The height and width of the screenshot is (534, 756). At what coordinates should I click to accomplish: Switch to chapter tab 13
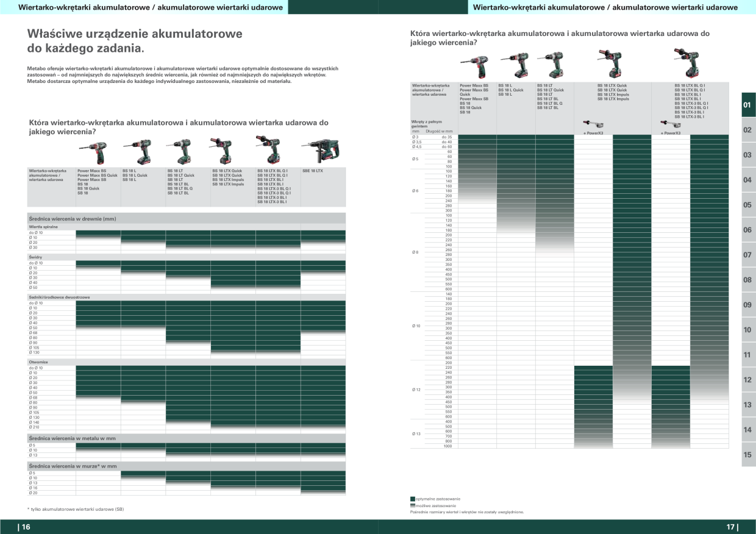748,405
